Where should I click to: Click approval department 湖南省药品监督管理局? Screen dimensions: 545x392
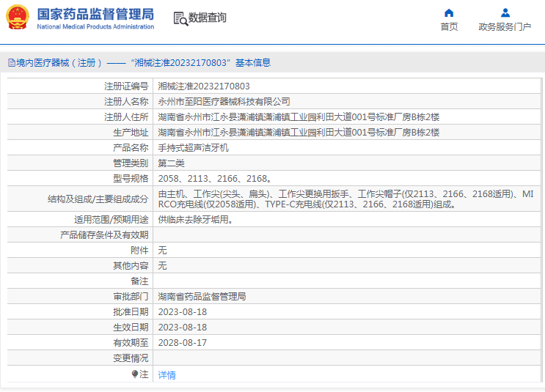coord(202,297)
